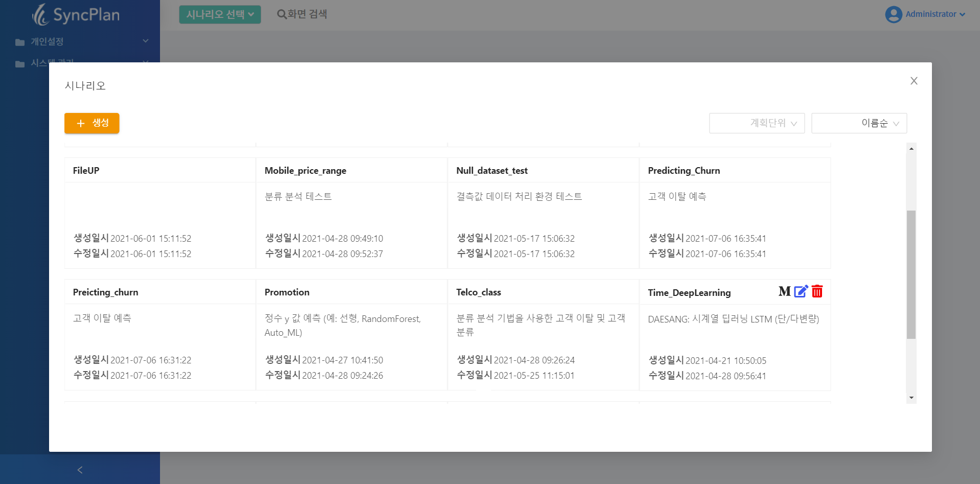Click the Promotion 생성일시 2021-04-27 10:41:50
The height and width of the screenshot is (484, 980).
324,360
